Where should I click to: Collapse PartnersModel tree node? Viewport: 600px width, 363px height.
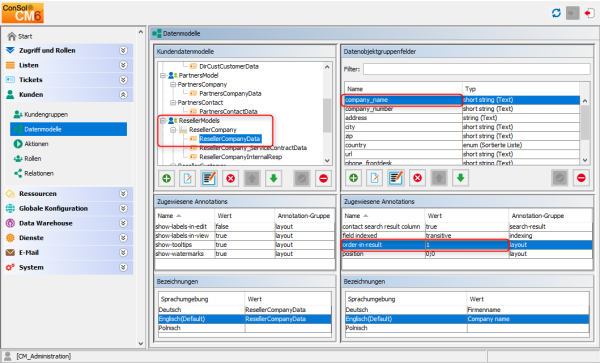pyautogui.click(x=163, y=75)
